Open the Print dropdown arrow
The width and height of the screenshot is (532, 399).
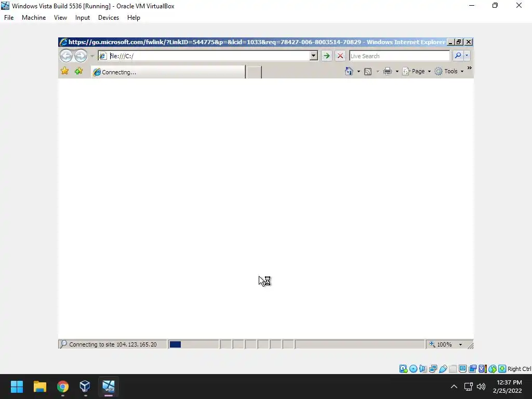pos(397,72)
